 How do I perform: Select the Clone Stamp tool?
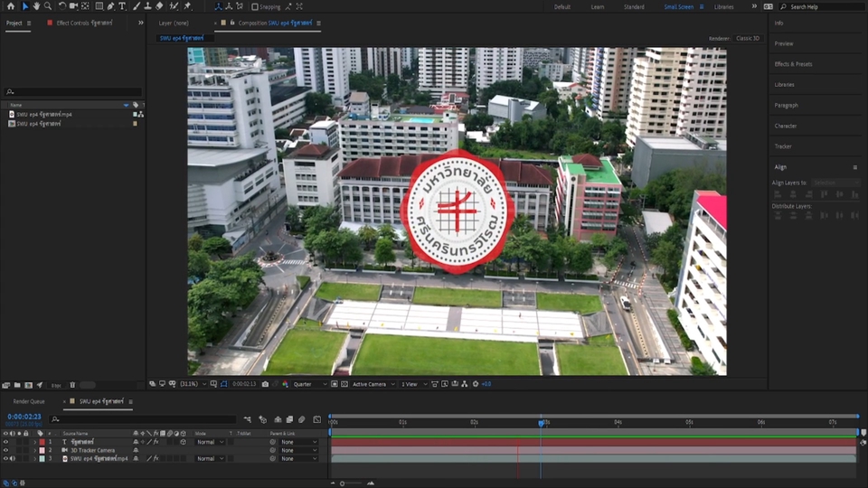147,6
